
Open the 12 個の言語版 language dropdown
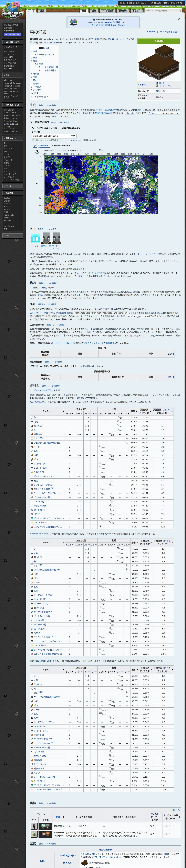click(x=169, y=32)
